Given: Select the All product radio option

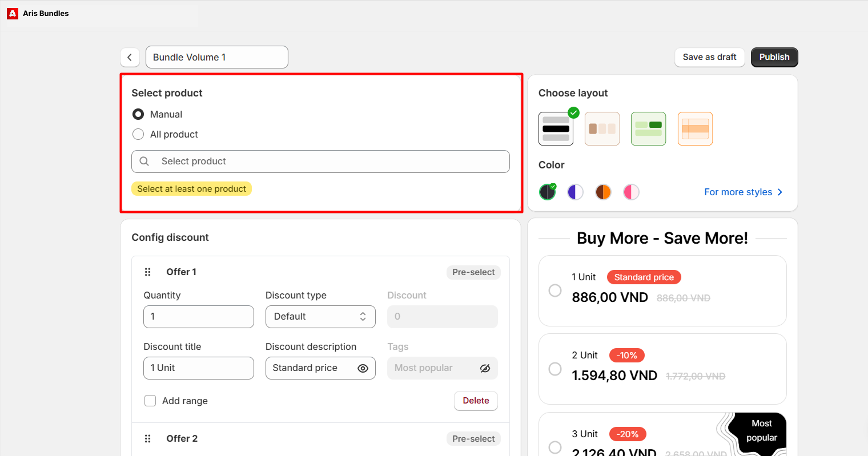Looking at the screenshot, I should point(138,134).
